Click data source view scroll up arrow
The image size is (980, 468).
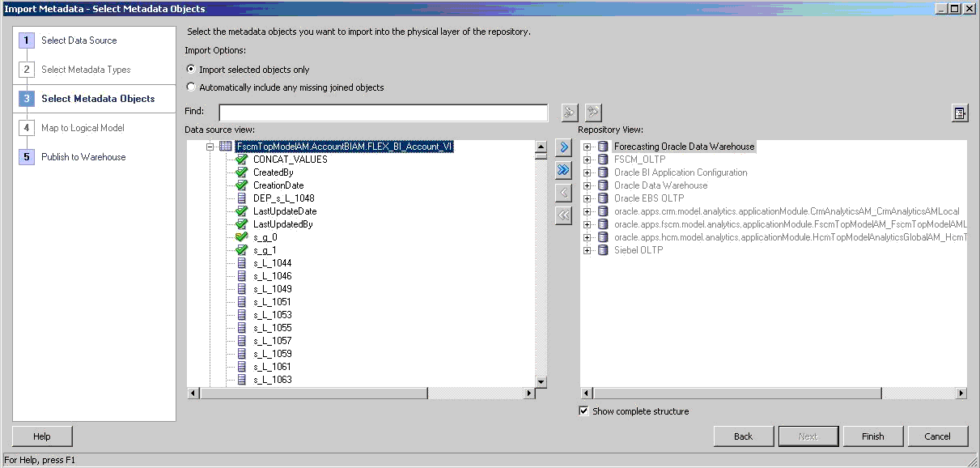coord(541,147)
